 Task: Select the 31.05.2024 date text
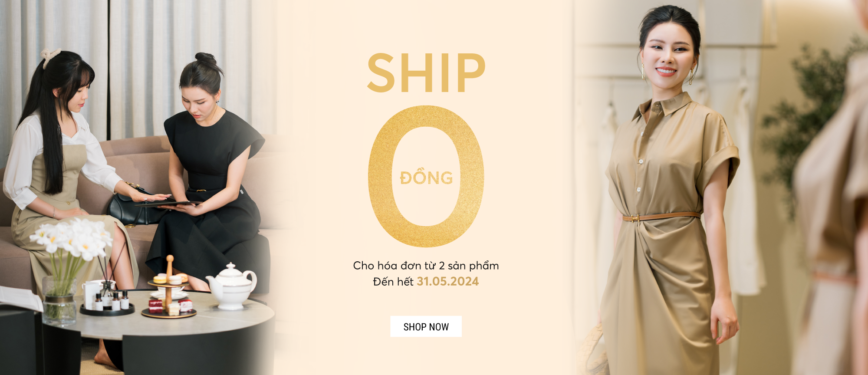(447, 282)
